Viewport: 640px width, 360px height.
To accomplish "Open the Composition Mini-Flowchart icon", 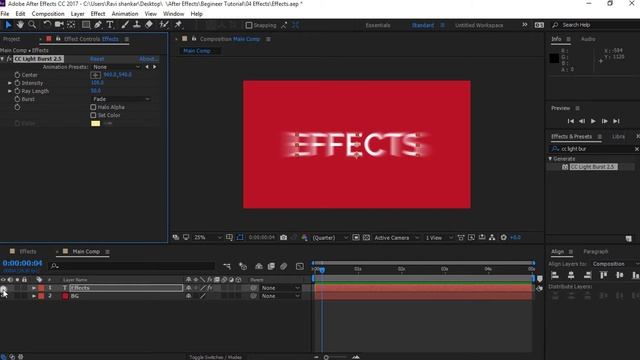I will tap(227, 267).
